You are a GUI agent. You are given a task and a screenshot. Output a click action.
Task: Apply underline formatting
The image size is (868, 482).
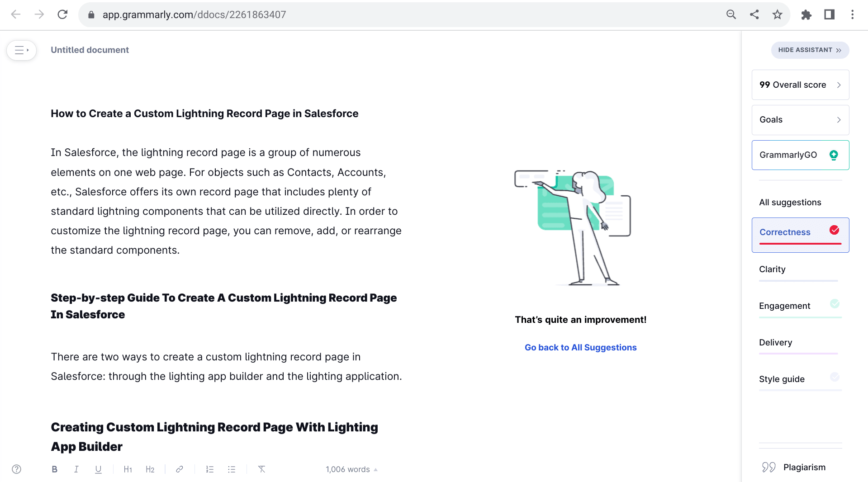point(98,469)
